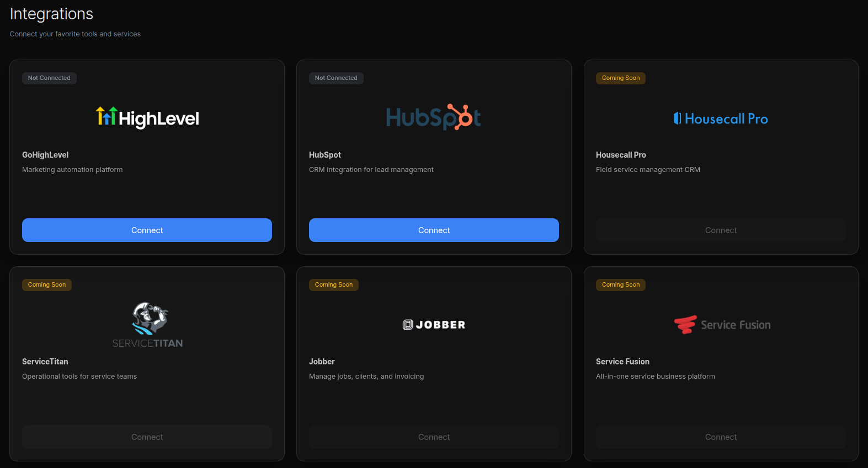
Task: Click the Jobber card title
Action: tap(322, 362)
